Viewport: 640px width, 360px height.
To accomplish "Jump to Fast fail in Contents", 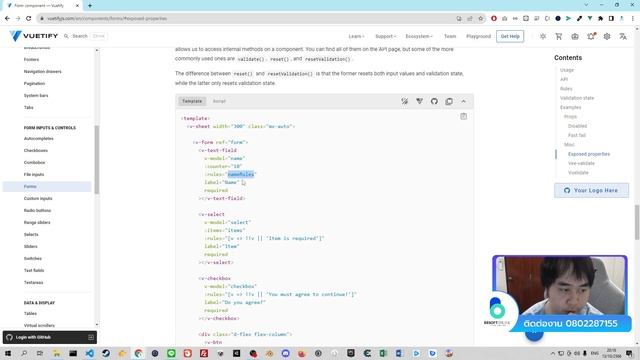I will pos(577,135).
